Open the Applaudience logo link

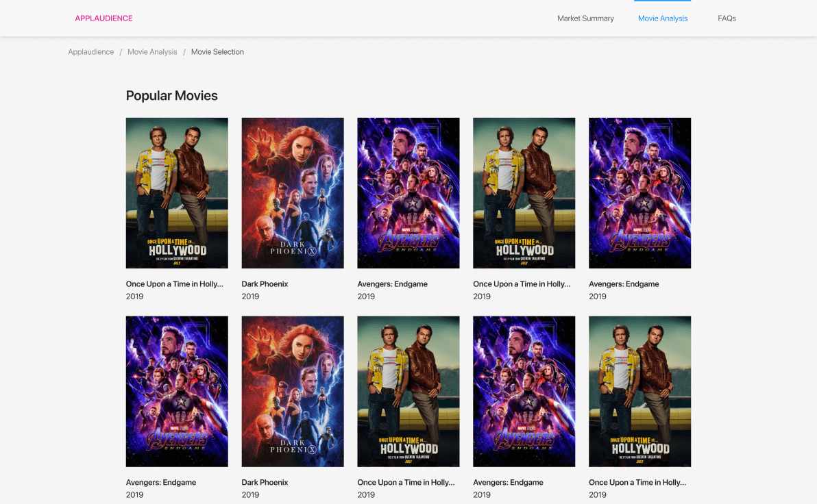point(103,18)
